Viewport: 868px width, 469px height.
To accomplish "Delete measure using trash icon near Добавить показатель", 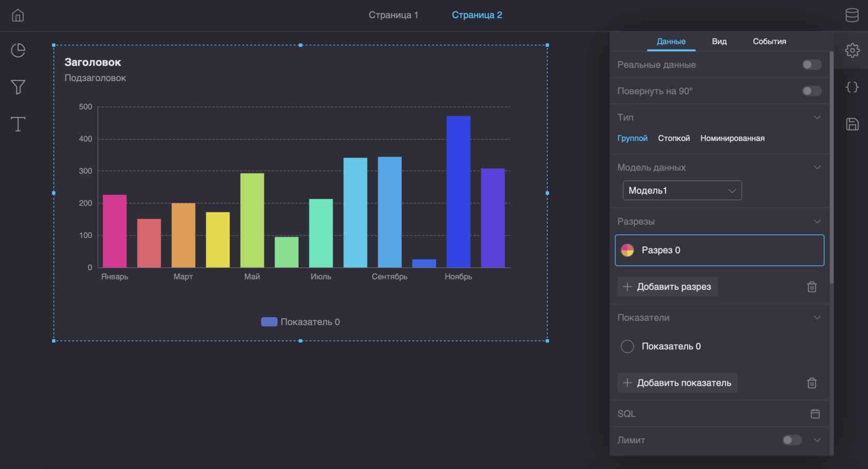I will click(812, 383).
